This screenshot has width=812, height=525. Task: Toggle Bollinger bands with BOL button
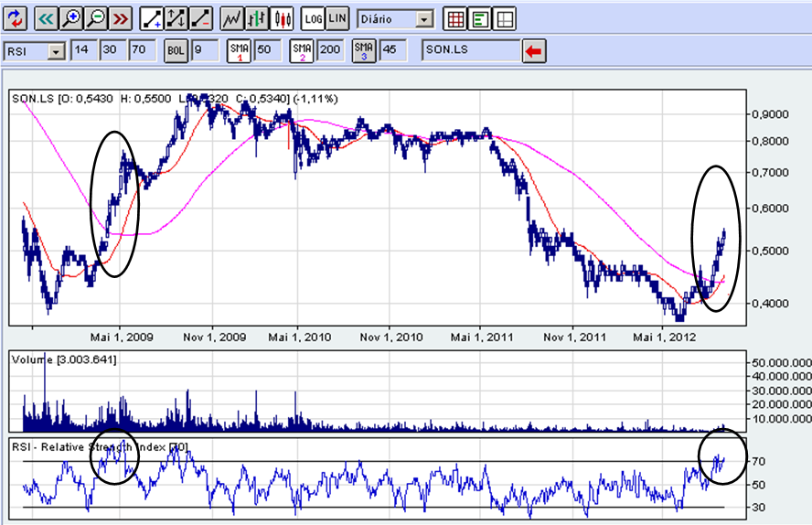[x=176, y=50]
